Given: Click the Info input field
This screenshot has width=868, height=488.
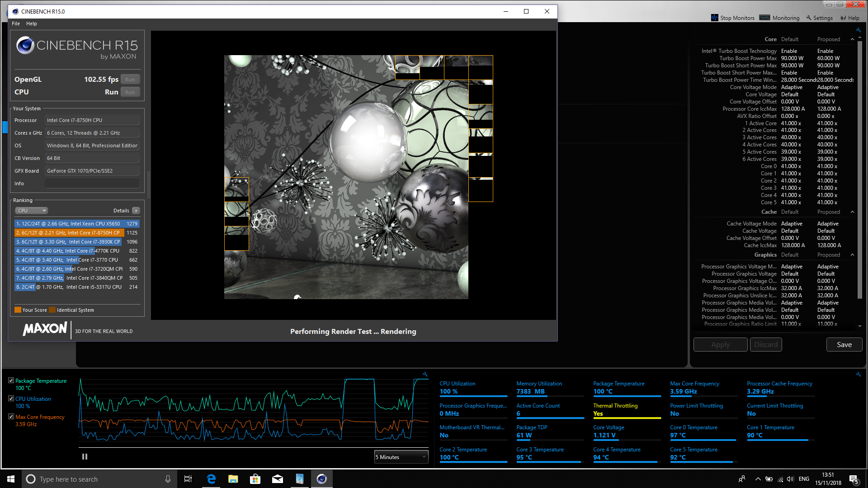Looking at the screenshot, I should coord(92,183).
